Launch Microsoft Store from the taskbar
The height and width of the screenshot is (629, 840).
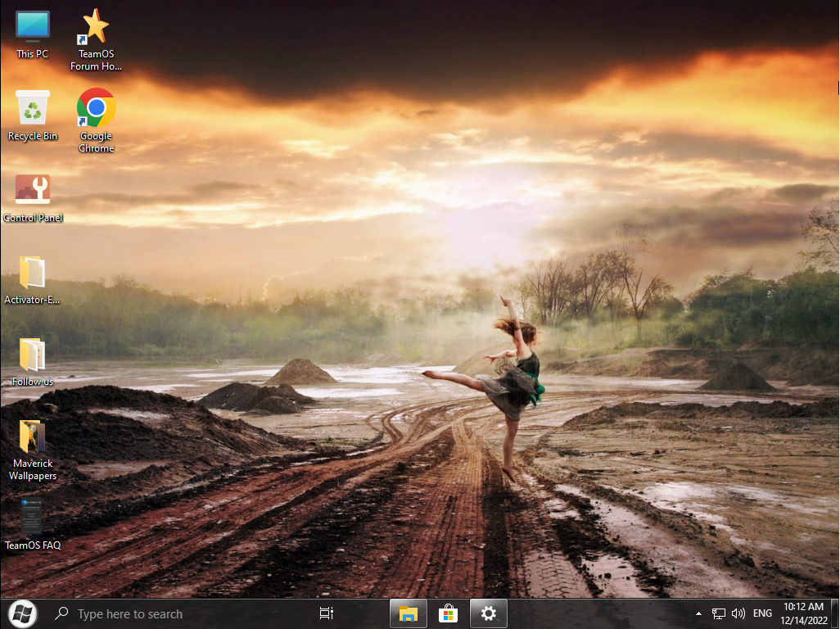click(448, 613)
